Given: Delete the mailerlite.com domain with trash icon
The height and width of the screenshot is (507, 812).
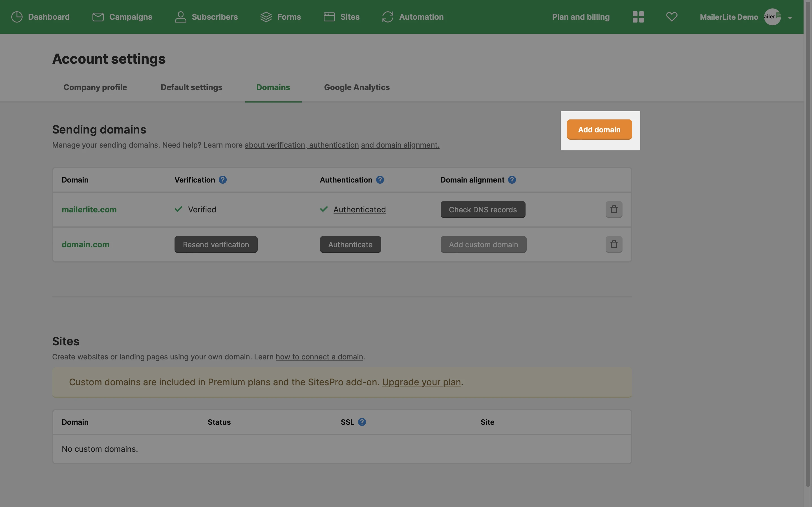Looking at the screenshot, I should tap(614, 209).
